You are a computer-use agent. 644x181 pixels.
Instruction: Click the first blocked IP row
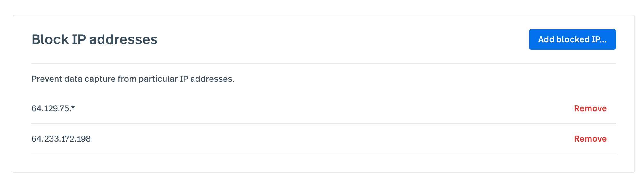click(x=324, y=108)
